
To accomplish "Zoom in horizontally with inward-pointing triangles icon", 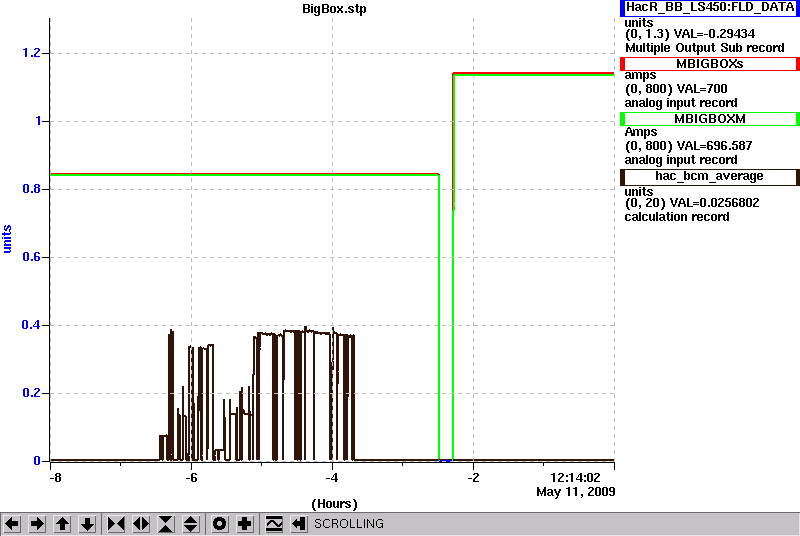I will (x=116, y=524).
